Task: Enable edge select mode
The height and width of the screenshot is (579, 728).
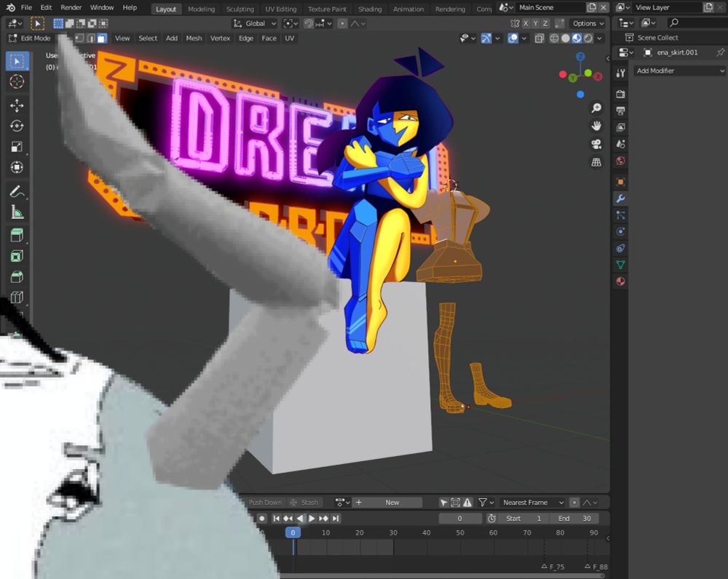Action: tap(91, 38)
